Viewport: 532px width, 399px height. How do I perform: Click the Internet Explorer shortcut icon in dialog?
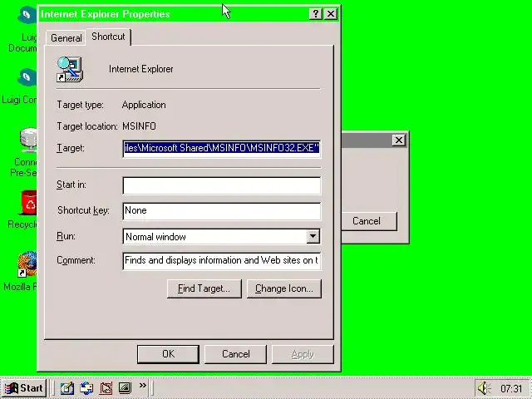[70, 69]
